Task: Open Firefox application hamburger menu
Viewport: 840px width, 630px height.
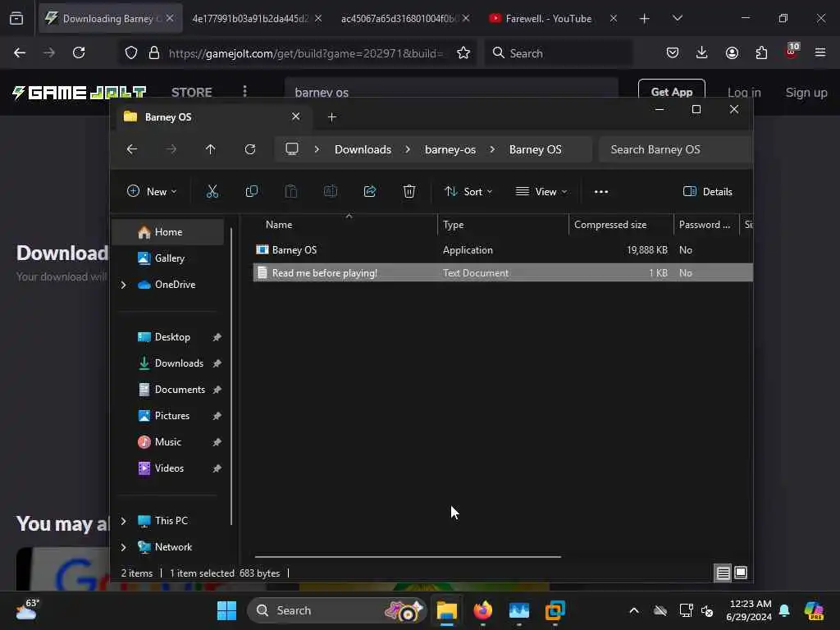Action: pyautogui.click(x=820, y=52)
